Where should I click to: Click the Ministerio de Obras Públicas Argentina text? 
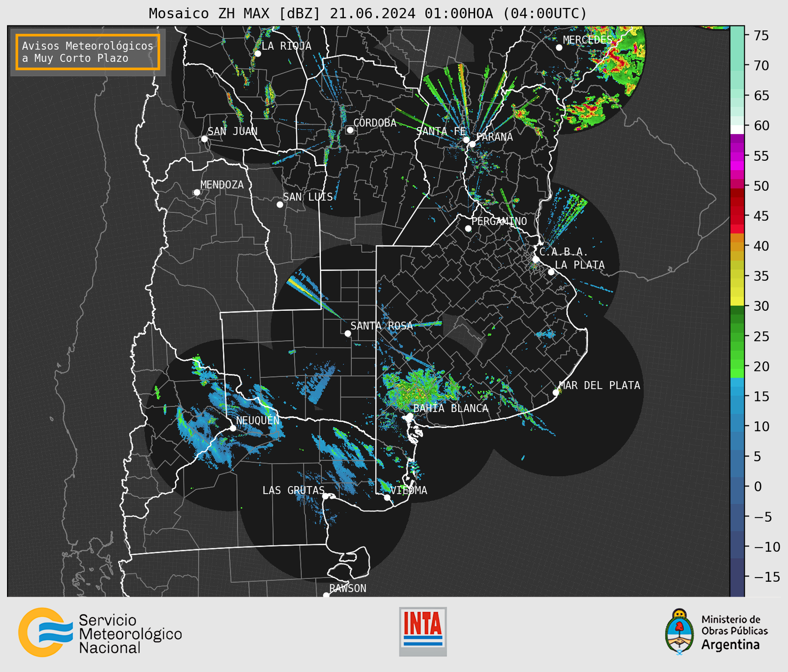coord(734,632)
